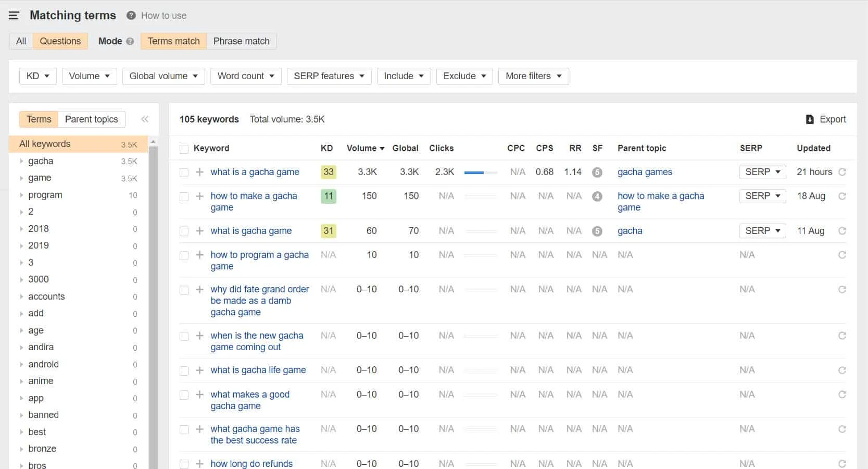Select the Phrase match mode
Viewport: 868px width, 469px height.
[x=241, y=41]
